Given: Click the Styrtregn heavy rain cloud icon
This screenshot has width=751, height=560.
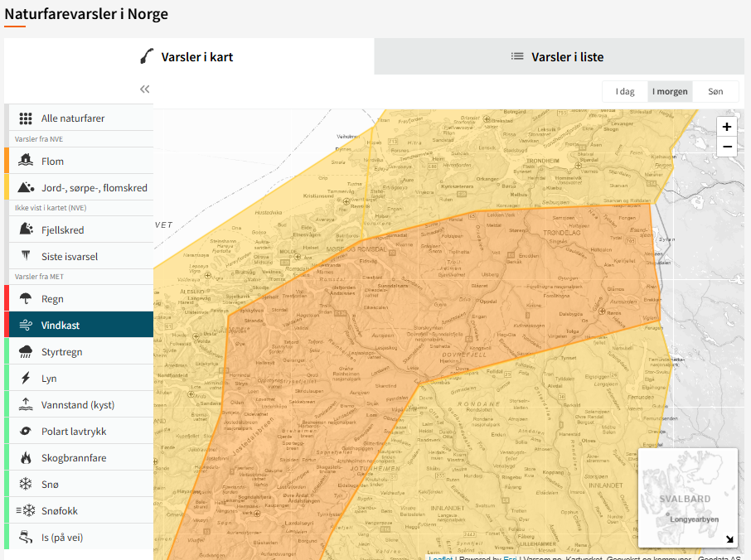Looking at the screenshot, I should pos(26,352).
